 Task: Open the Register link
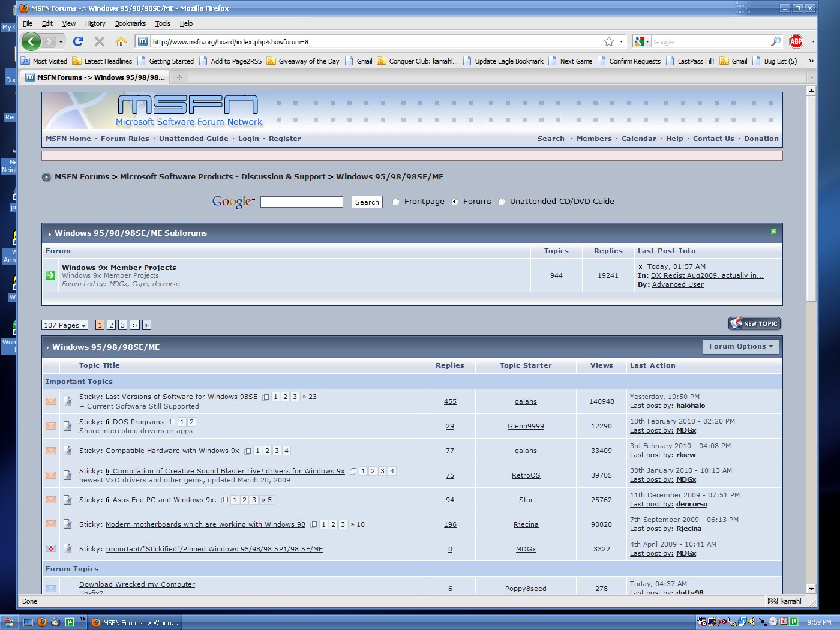285,139
